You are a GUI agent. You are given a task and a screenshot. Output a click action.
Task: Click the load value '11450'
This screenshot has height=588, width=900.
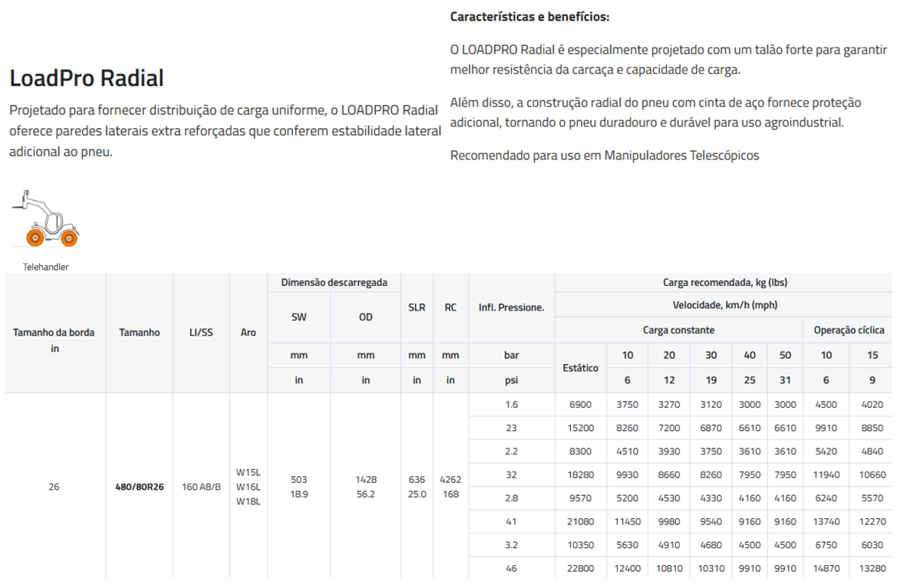(x=628, y=521)
